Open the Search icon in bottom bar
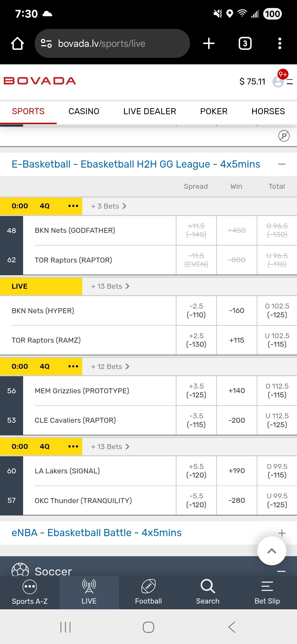 pos(208,592)
